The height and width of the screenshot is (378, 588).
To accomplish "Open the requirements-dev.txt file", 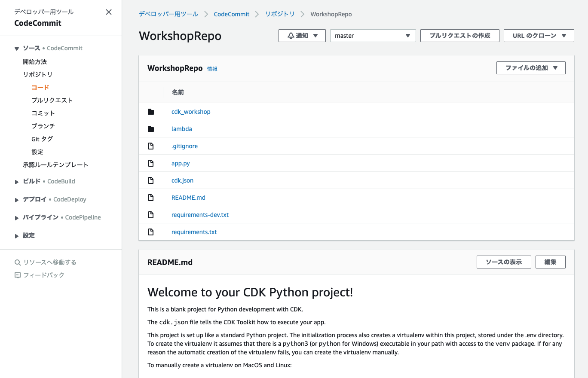I will [200, 215].
